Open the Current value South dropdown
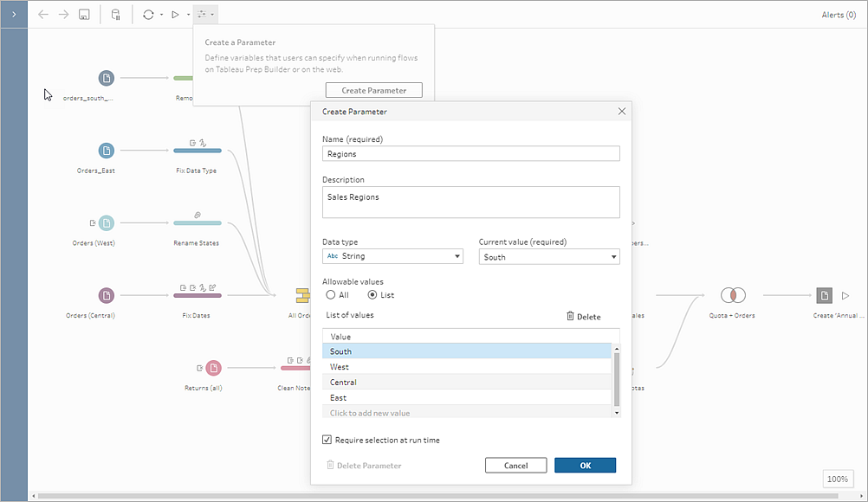 (549, 256)
